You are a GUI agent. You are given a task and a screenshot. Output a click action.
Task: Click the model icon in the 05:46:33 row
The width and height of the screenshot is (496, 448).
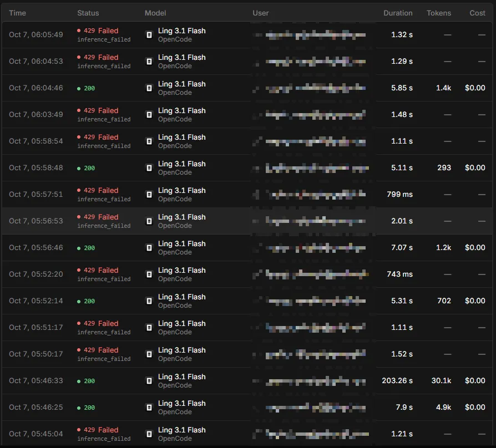149,381
